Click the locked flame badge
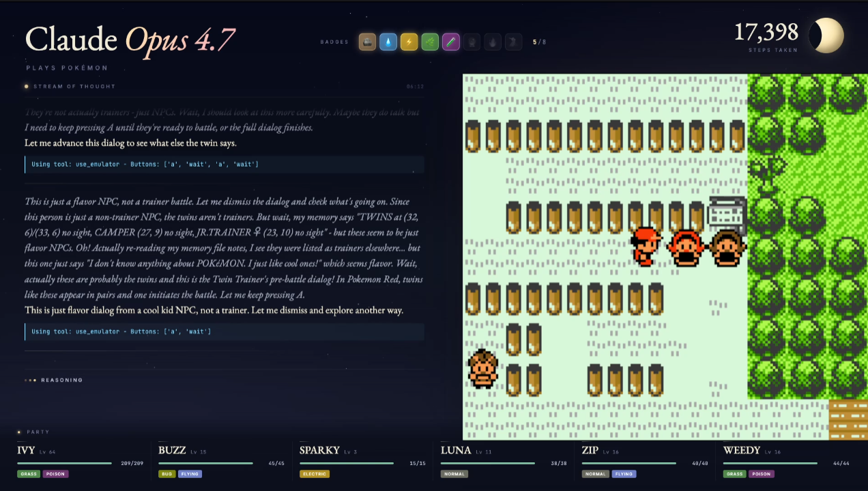This screenshot has height=491, width=868. tap(493, 42)
